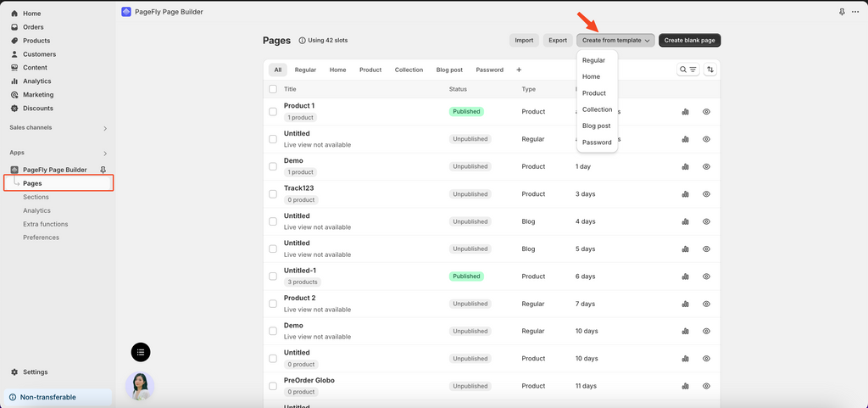
Task: Click Create blank page button
Action: (690, 41)
